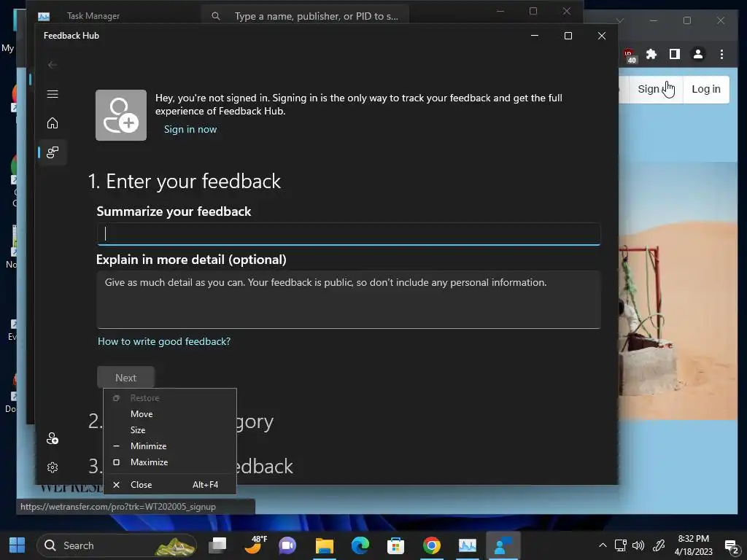Choose Move from window context menu
This screenshot has height=560, width=747.
[170, 414]
